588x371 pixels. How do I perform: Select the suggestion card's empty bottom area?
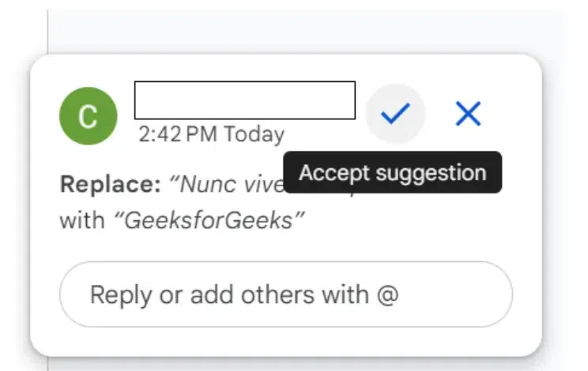(285, 341)
